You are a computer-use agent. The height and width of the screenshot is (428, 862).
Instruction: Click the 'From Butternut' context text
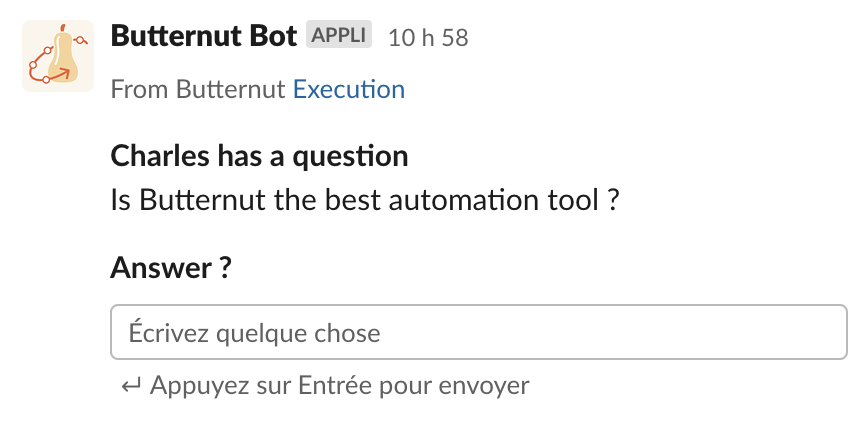(198, 89)
